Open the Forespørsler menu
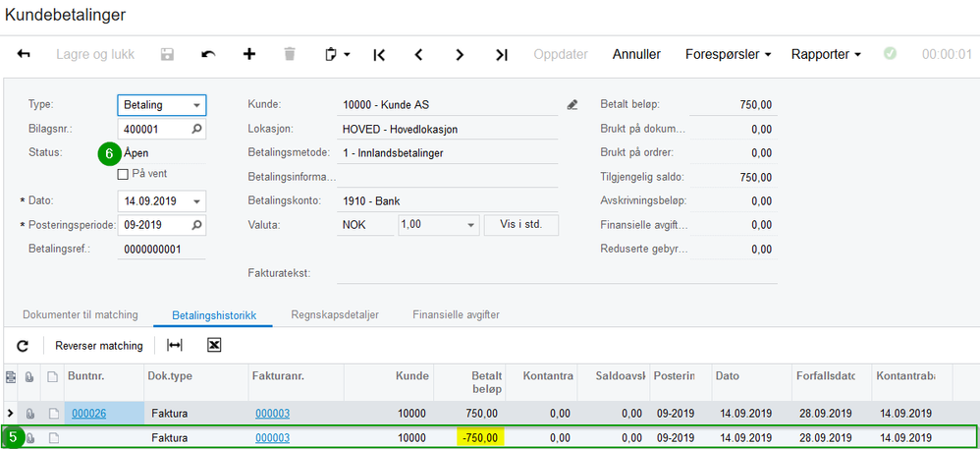The width and height of the screenshot is (980, 449). tap(727, 55)
